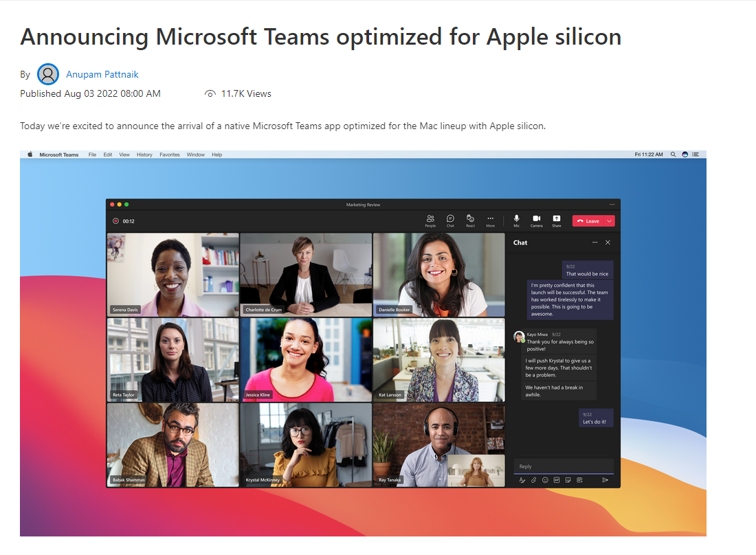Image resolution: width=756 pixels, height=555 pixels.
Task: Click the Share screen icon
Action: click(x=557, y=220)
